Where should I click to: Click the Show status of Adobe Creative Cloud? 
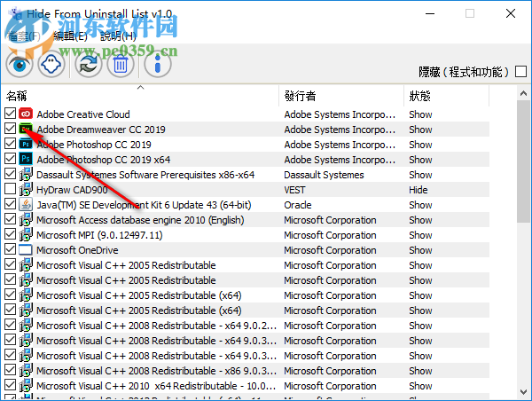point(420,114)
